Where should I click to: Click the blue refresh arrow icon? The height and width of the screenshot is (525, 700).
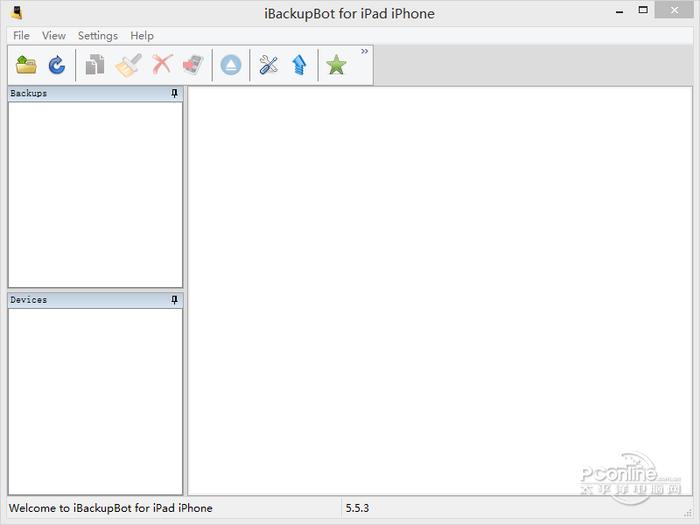pos(57,65)
